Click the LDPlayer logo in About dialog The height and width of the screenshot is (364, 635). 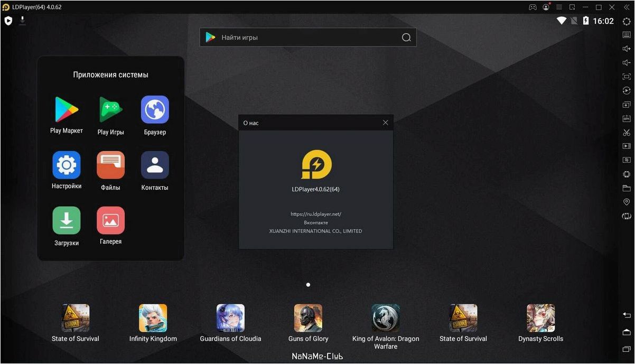click(x=316, y=165)
